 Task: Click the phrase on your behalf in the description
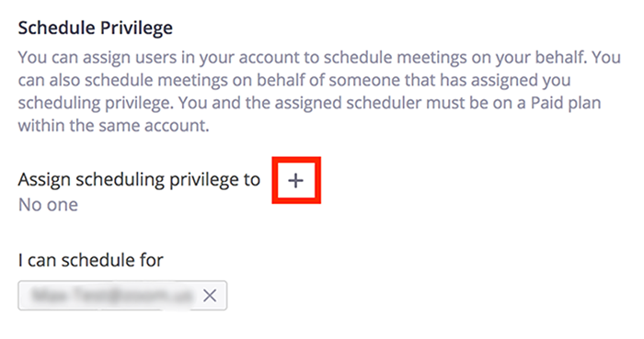click(x=529, y=57)
